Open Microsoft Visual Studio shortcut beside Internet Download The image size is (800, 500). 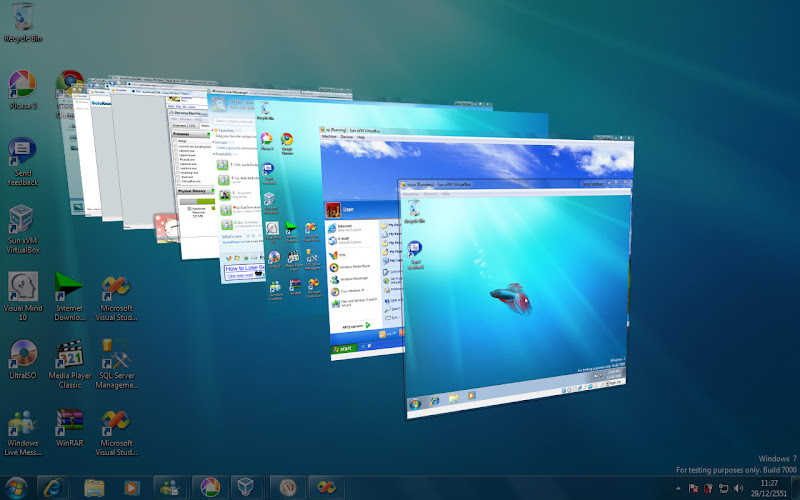click(116, 298)
